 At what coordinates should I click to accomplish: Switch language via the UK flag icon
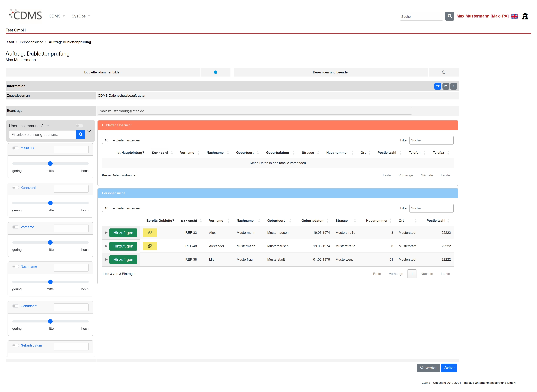[514, 16]
